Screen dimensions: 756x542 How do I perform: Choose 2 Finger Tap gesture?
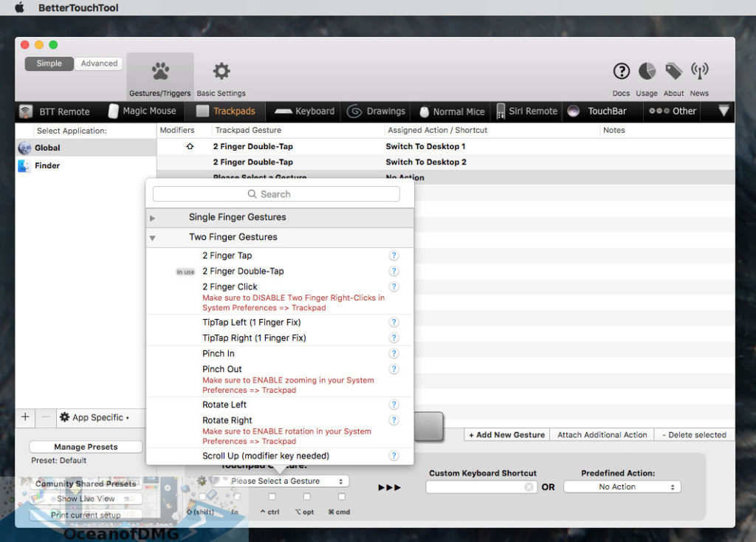pyautogui.click(x=227, y=255)
